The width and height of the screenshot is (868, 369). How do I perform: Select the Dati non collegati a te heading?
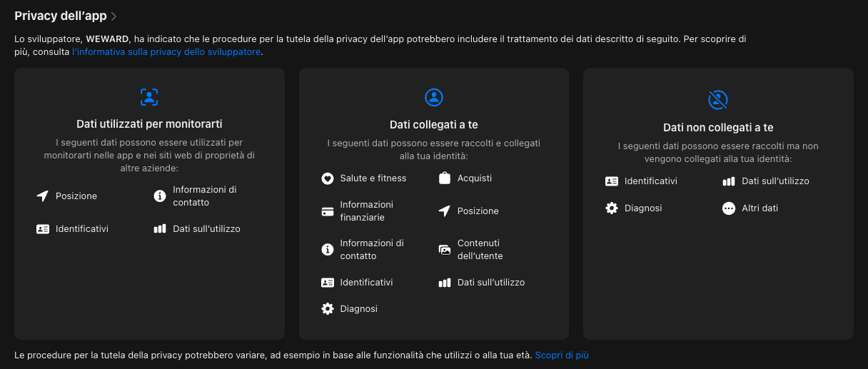click(x=718, y=128)
